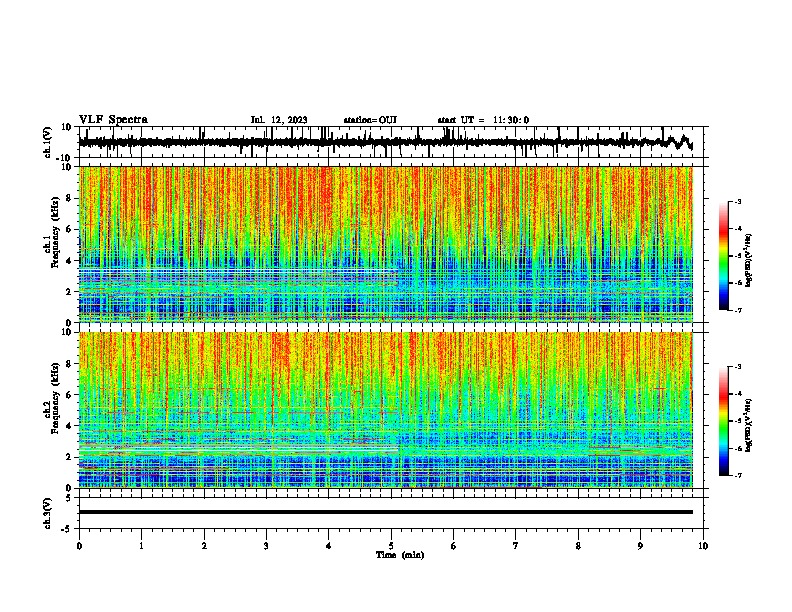
Task: Click time axis tick label "2"
Action: [204, 546]
